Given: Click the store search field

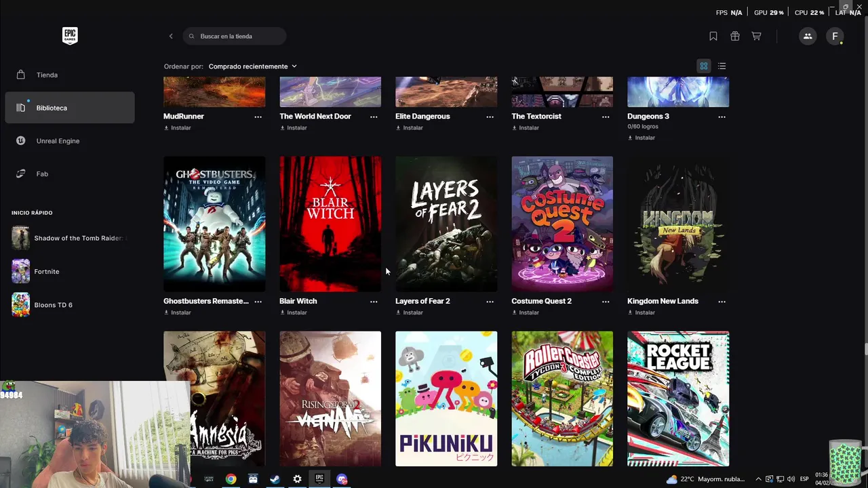Looking at the screenshot, I should [235, 36].
